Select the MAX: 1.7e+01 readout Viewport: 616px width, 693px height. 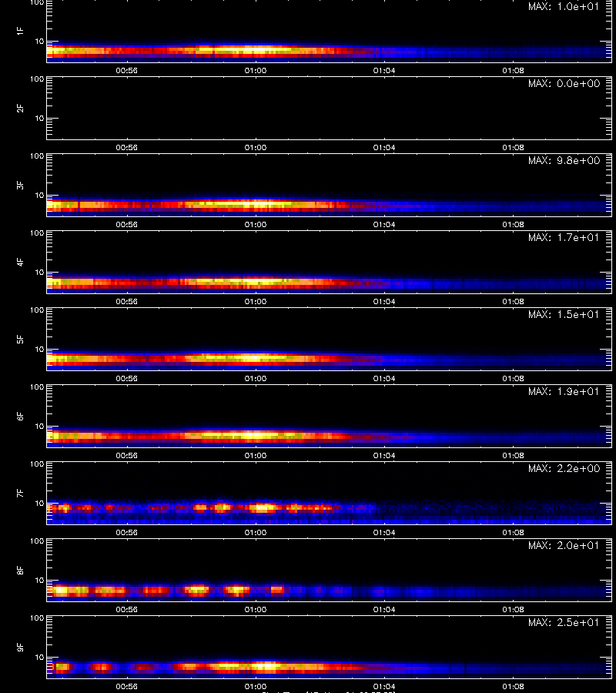coord(564,237)
